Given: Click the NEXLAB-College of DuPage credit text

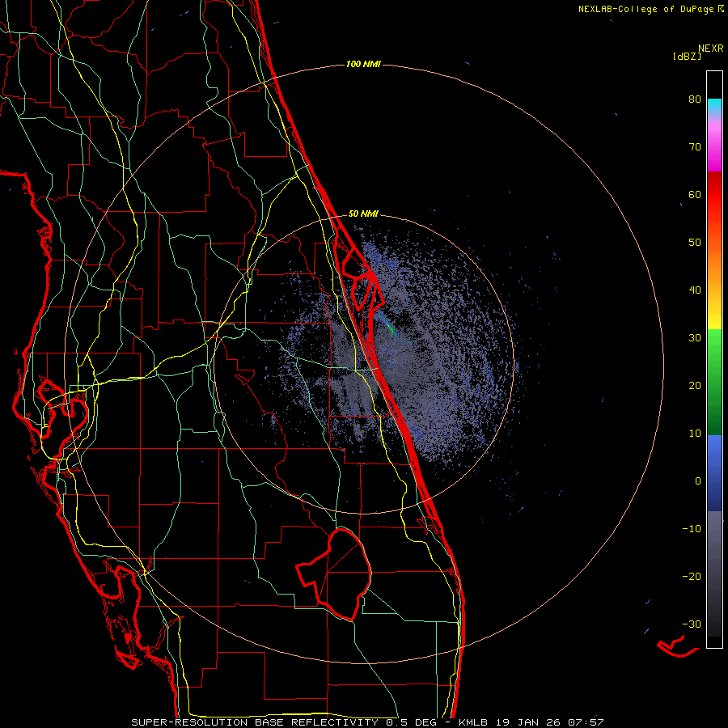Looking at the screenshot, I should [651, 9].
